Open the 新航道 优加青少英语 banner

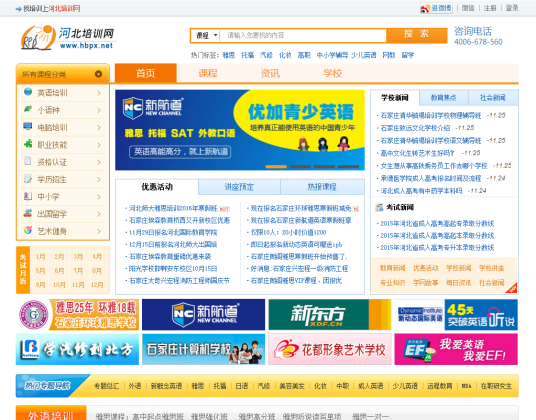(x=240, y=130)
